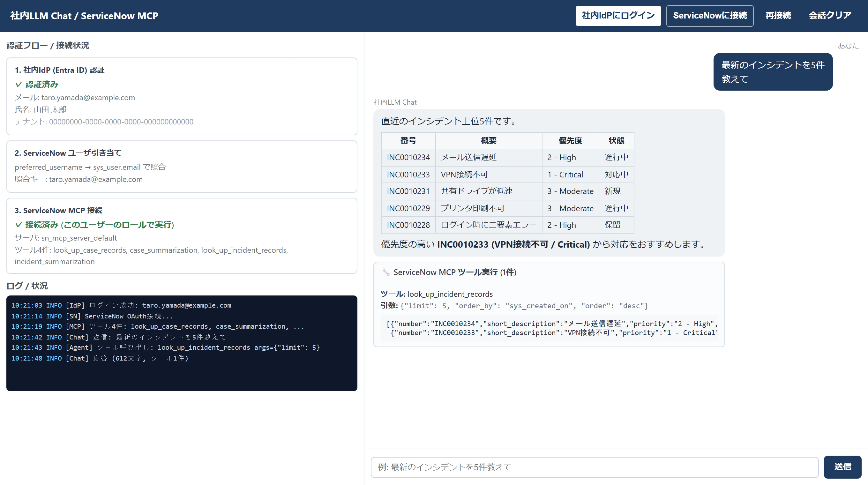Click the 保留 status cell

tap(616, 225)
